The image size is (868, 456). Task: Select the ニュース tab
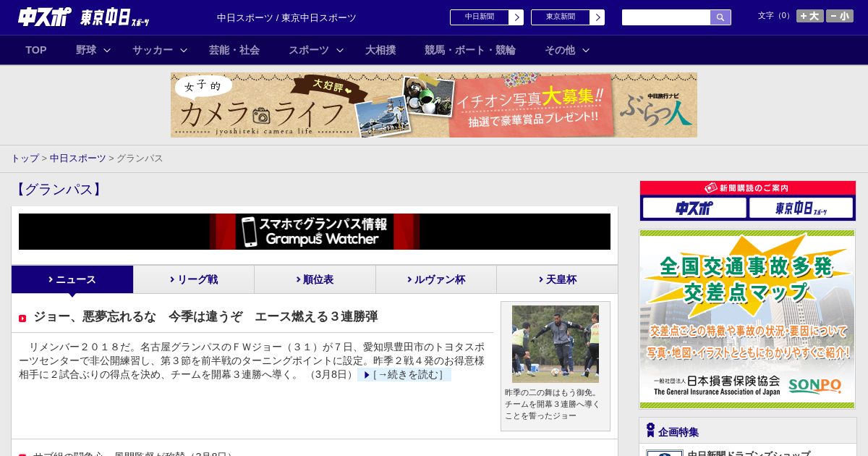click(x=72, y=279)
